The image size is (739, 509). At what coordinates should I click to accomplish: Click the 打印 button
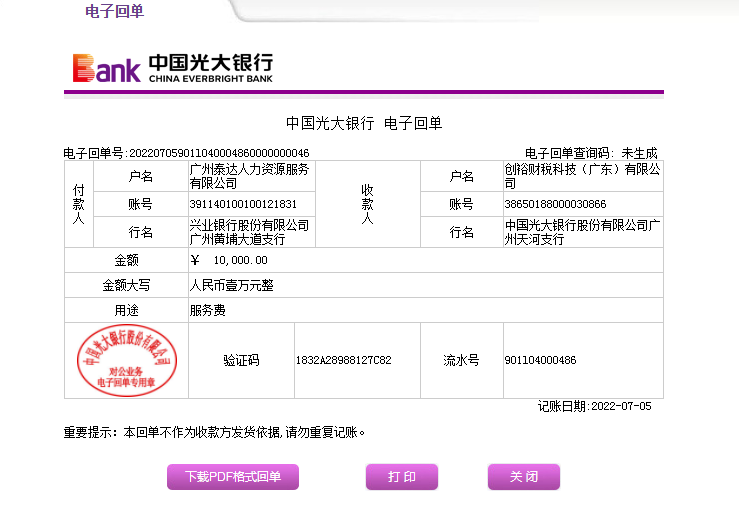402,476
